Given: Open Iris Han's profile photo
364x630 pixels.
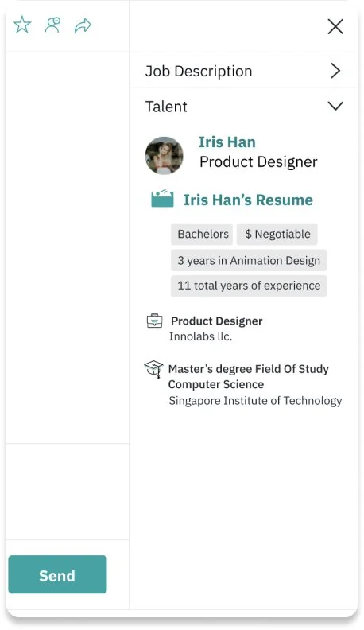Looking at the screenshot, I should [165, 155].
